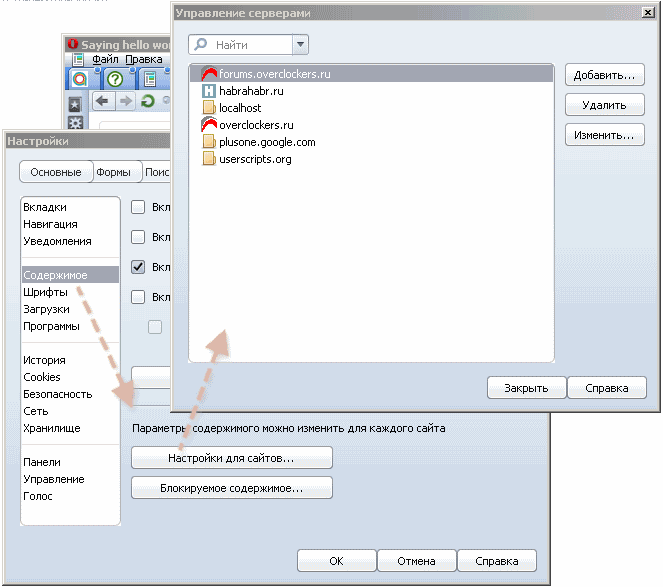
Task: Click the page icon left of Файл menu
Action: [78, 60]
